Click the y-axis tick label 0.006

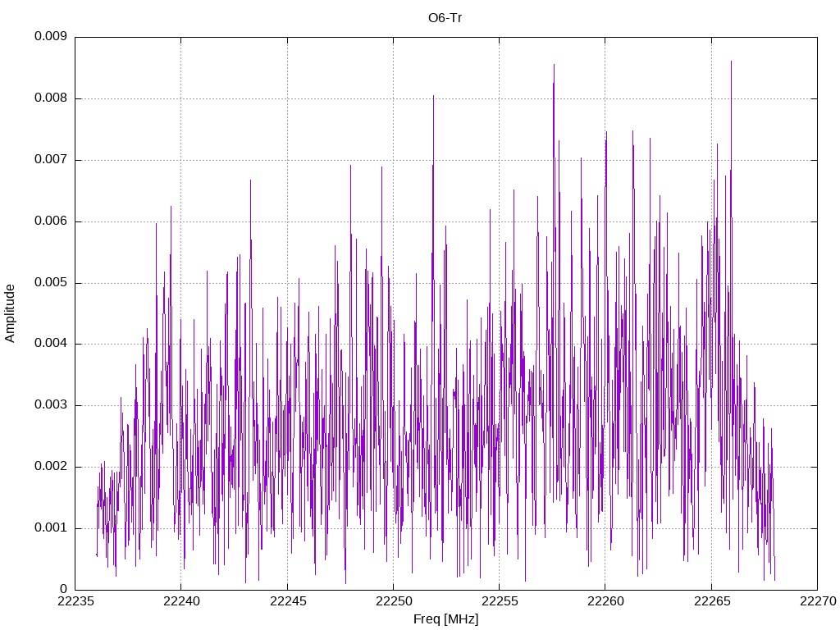[x=50, y=221]
